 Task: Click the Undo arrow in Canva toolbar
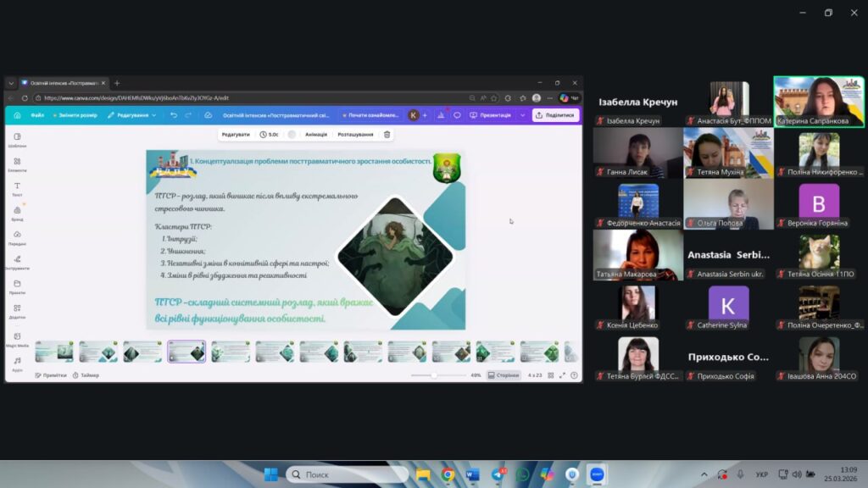174,115
